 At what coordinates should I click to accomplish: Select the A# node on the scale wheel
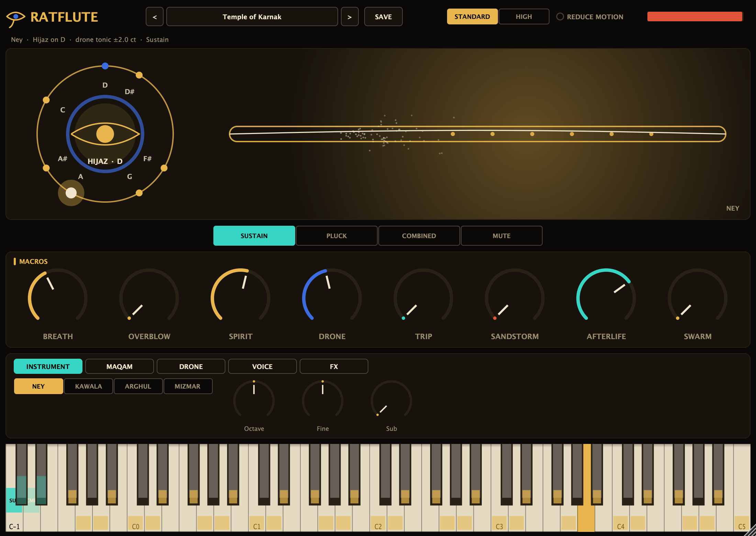(46, 168)
